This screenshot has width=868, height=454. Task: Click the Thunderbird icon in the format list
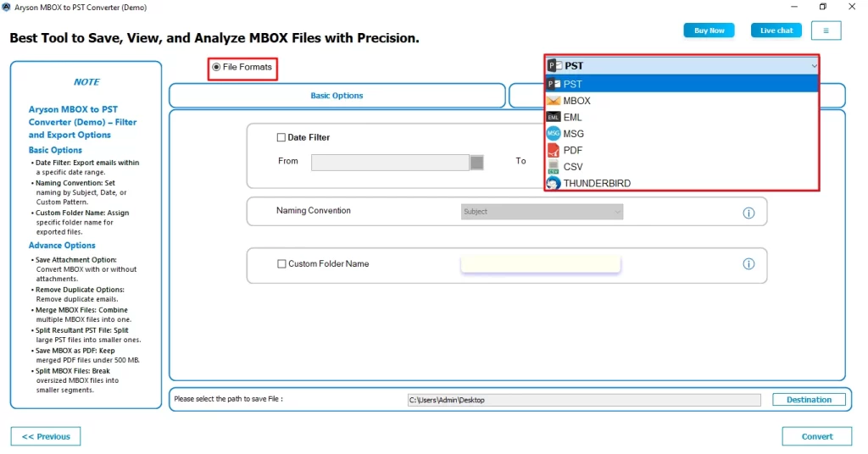tap(553, 183)
